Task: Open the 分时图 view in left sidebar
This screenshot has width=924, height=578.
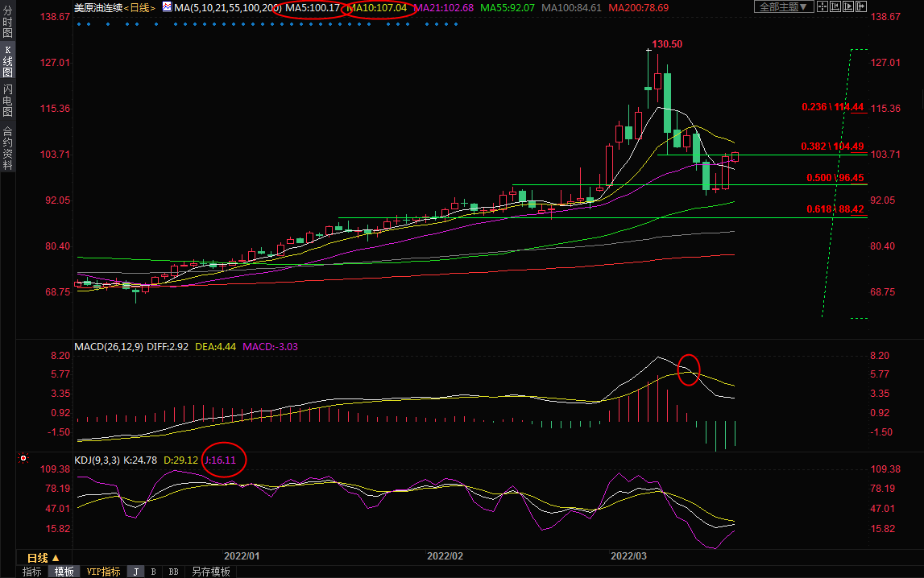Action: pos(7,28)
